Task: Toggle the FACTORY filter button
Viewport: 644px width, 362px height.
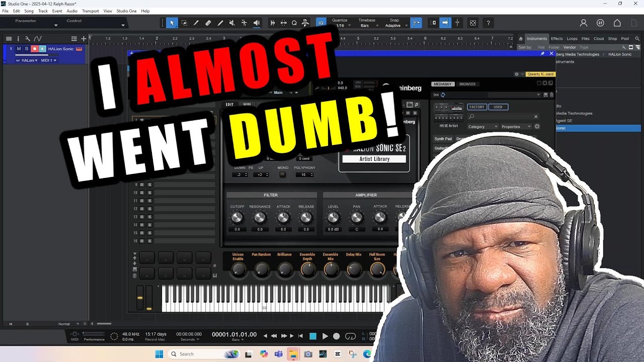Action: pyautogui.click(x=476, y=107)
